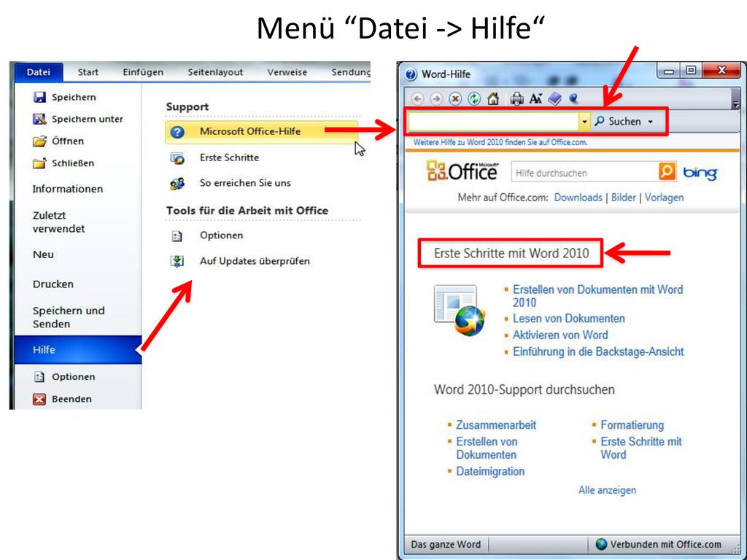Open the Suchen scope dropdown arrow
This screenshot has width=747, height=560.
(x=650, y=122)
